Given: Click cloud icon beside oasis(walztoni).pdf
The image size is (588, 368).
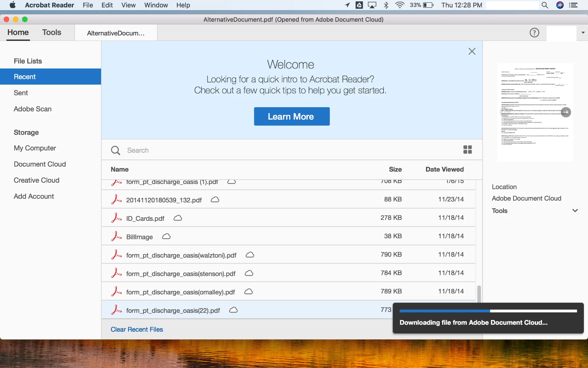Looking at the screenshot, I should [250, 255].
